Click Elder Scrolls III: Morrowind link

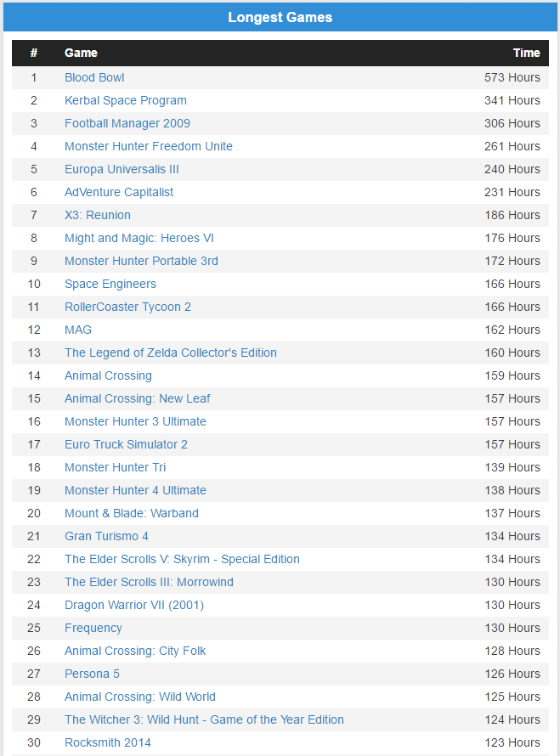coord(149,582)
